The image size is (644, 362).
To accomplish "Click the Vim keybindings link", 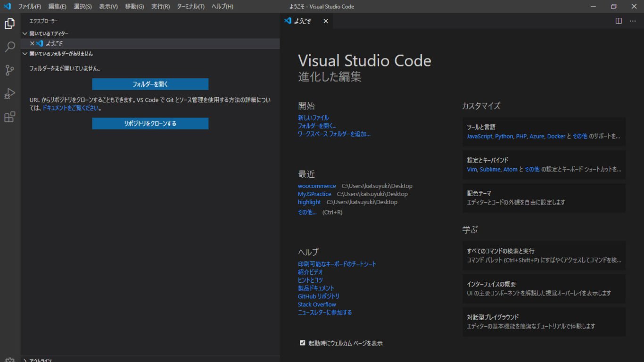I will (x=472, y=169).
